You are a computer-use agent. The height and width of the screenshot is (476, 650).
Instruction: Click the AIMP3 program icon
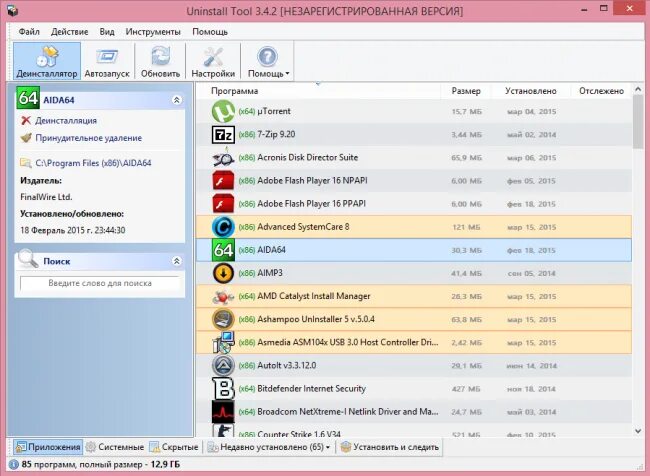[x=223, y=273]
